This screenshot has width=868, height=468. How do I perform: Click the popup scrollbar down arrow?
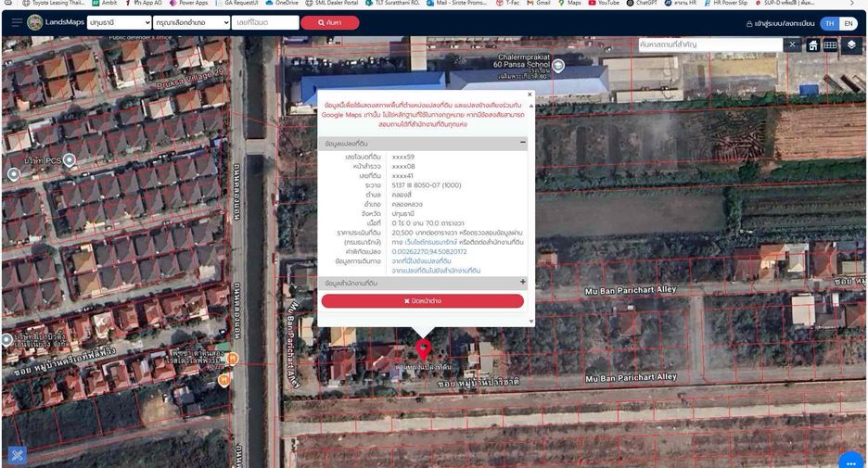[531, 321]
